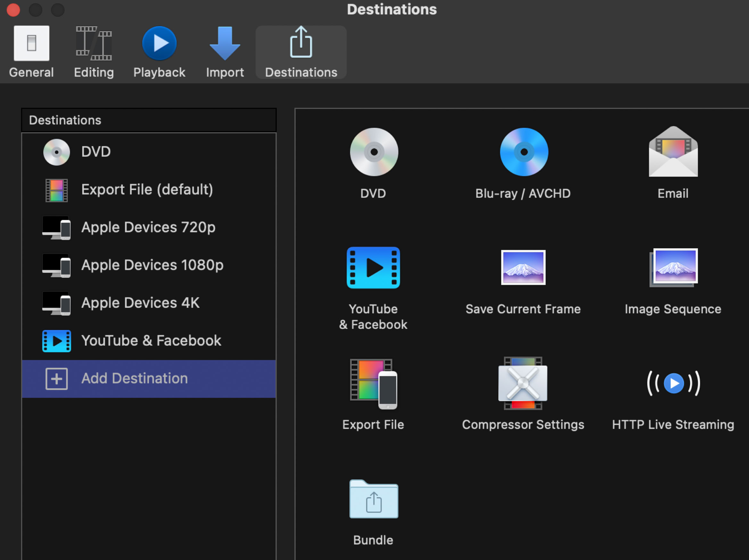749x560 pixels.
Task: Switch to the Editing preferences tab
Action: (94, 53)
